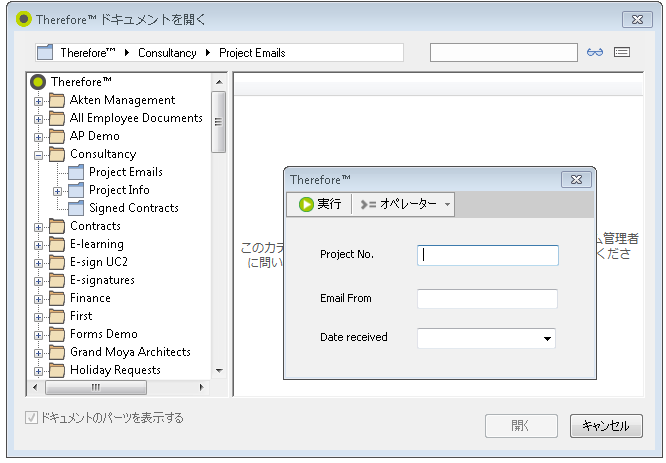Click the AP Demo folder icon
Screen dimensions: 666x463
tap(57, 136)
